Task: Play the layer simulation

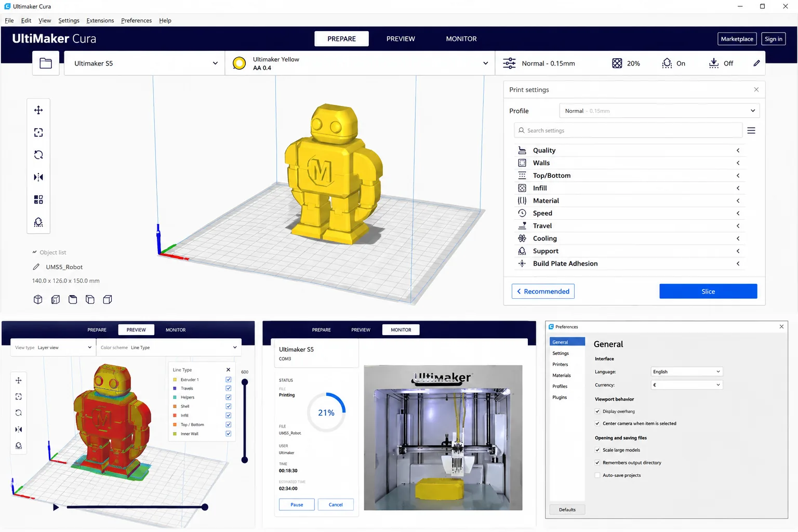Action: pyautogui.click(x=56, y=507)
